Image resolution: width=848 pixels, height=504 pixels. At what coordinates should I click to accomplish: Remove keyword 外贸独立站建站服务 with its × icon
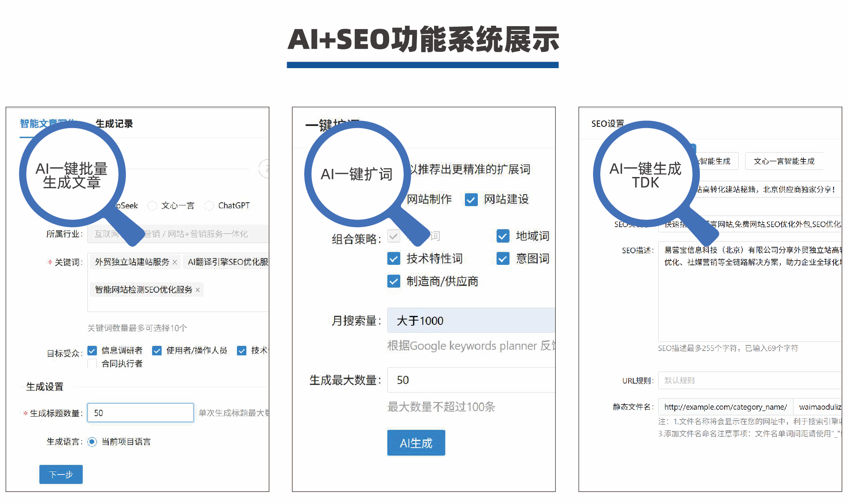(175, 262)
